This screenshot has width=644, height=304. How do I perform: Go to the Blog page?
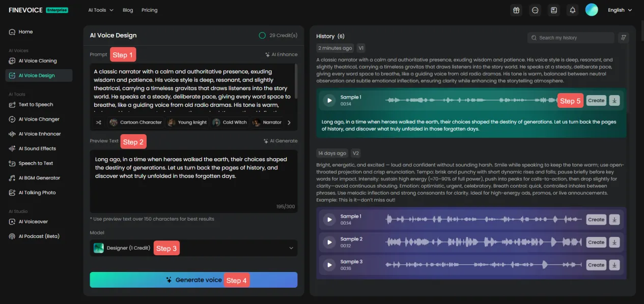127,10
